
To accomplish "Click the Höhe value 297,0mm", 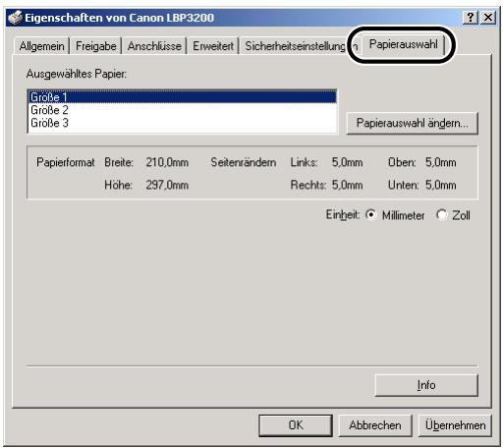I will pyautogui.click(x=167, y=185).
